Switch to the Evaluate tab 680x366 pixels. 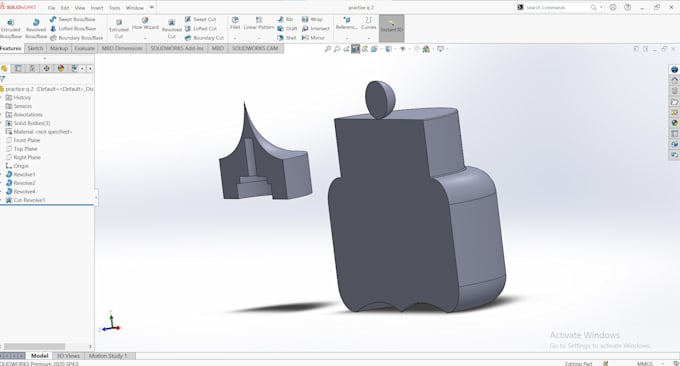(84, 48)
